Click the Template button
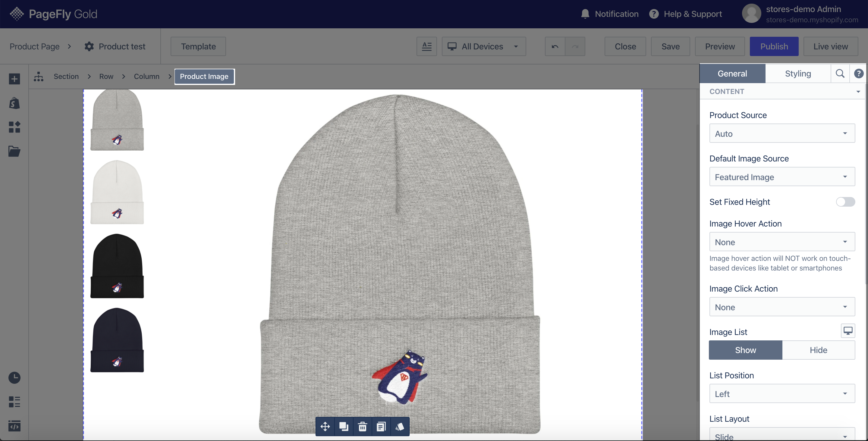 [198, 46]
